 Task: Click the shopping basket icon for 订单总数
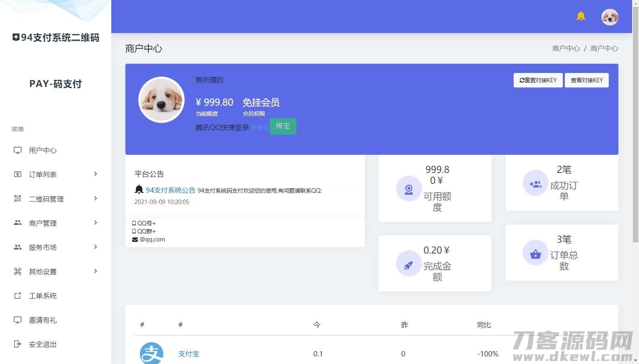click(535, 254)
